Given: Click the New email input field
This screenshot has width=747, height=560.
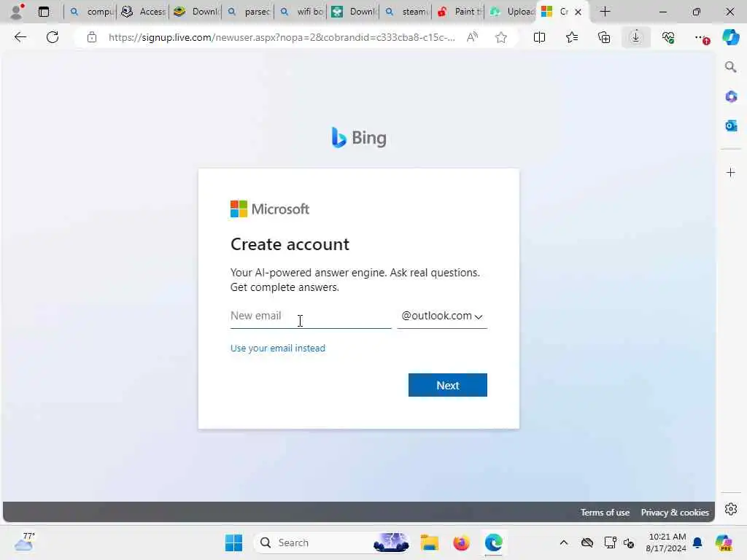Looking at the screenshot, I should (311, 316).
